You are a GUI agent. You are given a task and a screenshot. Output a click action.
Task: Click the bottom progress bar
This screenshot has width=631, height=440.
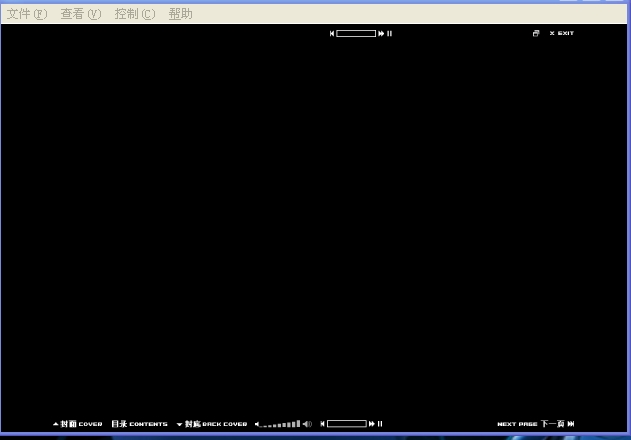click(x=347, y=424)
